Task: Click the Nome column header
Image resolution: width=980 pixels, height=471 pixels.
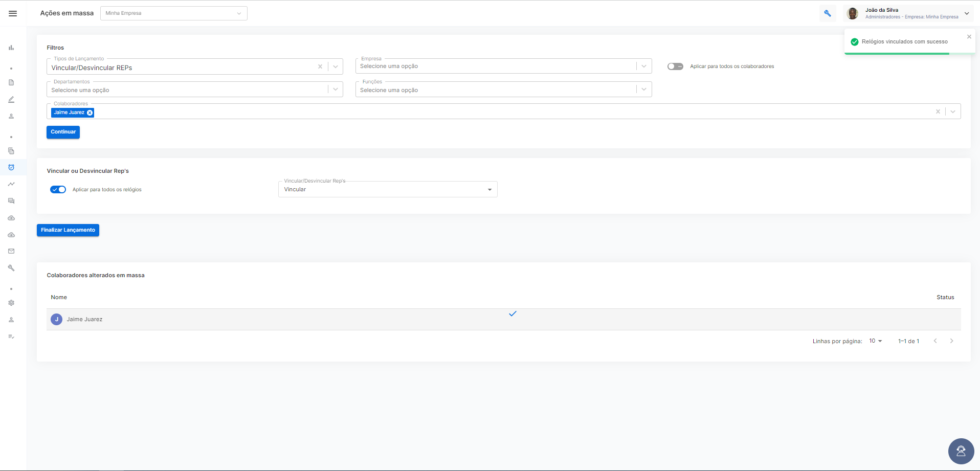Action: coord(59,297)
